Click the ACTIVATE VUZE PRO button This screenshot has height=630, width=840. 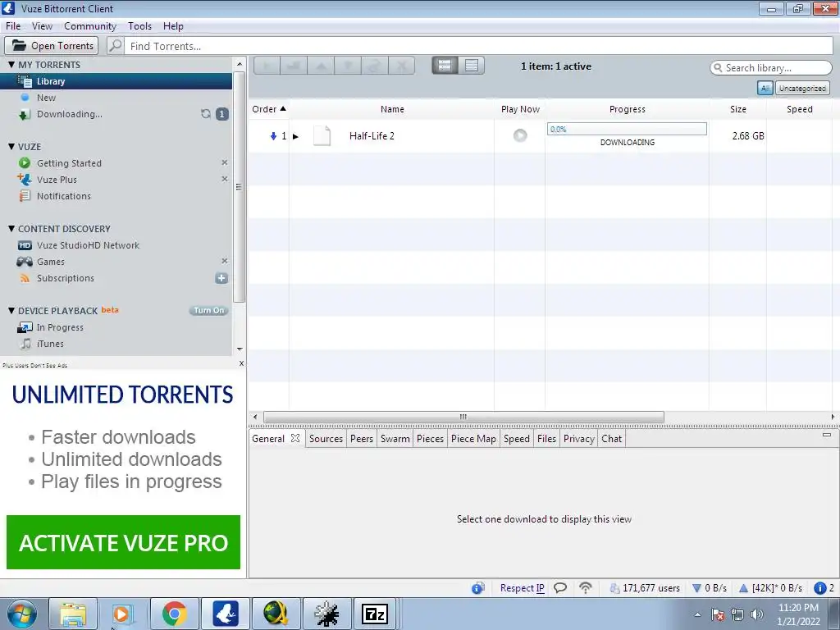coord(123,542)
